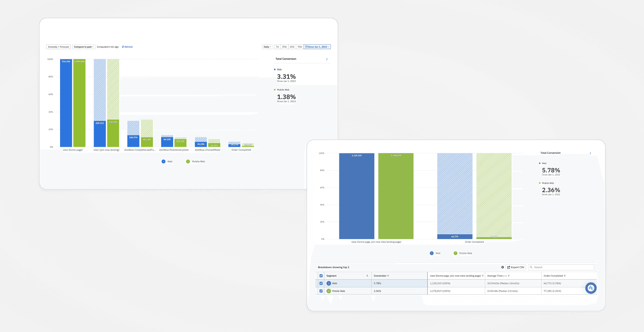Click the green Mobile Web legend badge in the first chart
The height and width of the screenshot is (332, 644).
188,162
